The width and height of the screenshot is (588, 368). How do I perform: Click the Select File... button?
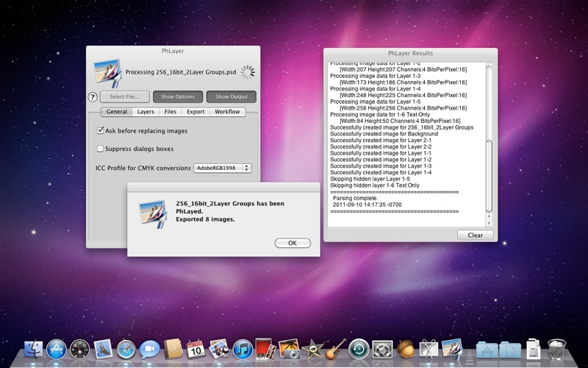pyautogui.click(x=124, y=96)
